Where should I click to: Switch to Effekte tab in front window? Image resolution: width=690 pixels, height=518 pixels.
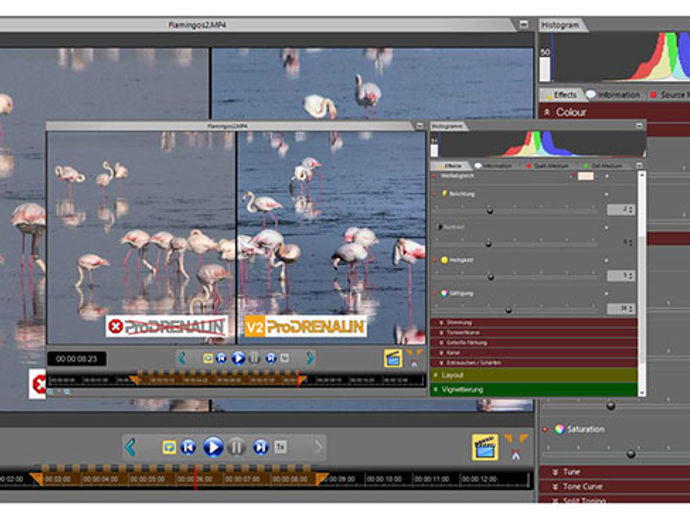(x=450, y=166)
